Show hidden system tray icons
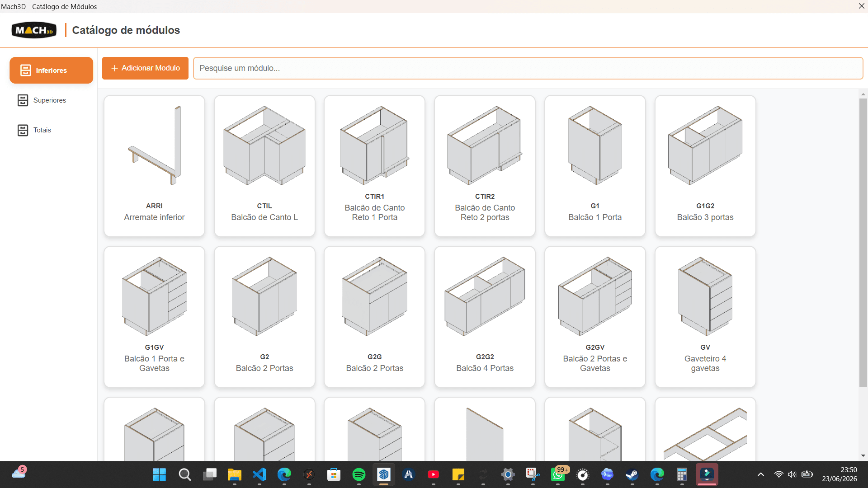Screen dimensions: 868x488 tap(761, 474)
